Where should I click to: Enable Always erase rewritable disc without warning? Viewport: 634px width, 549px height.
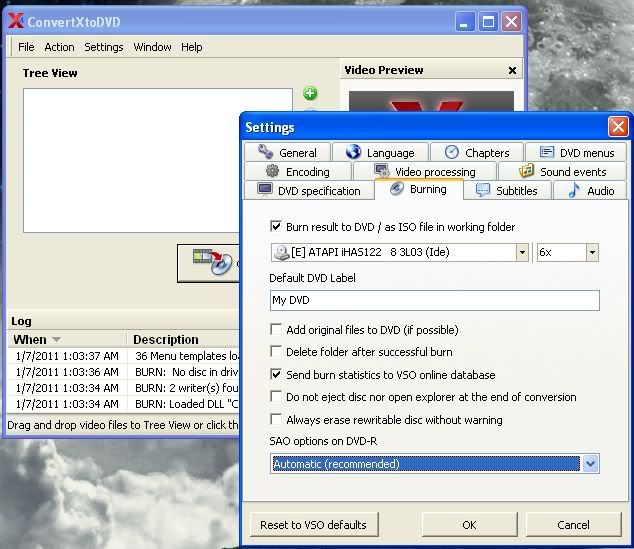276,419
